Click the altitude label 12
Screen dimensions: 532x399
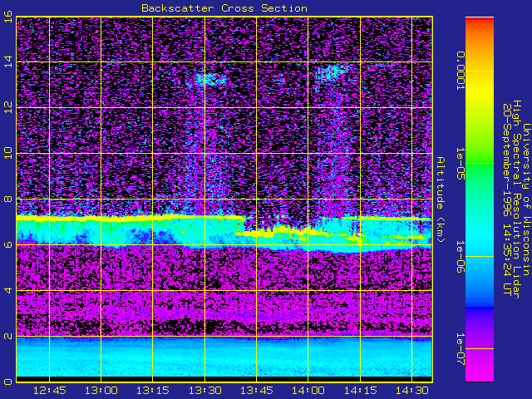(x=7, y=107)
